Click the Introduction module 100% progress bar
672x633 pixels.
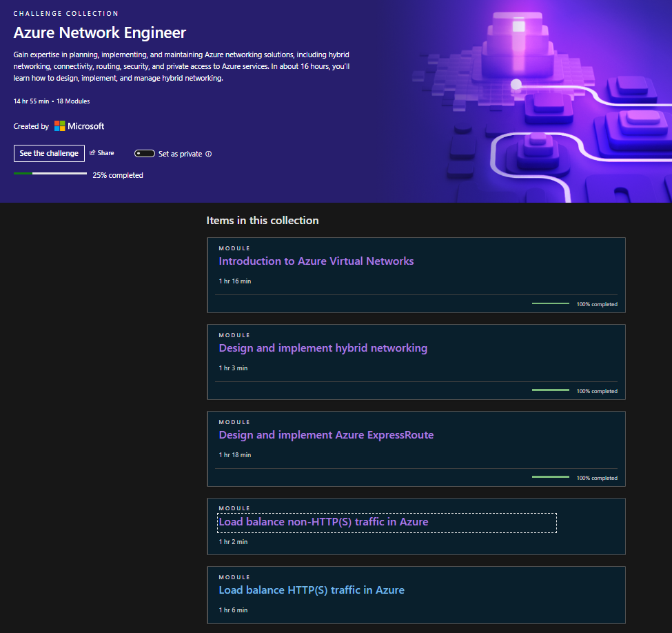(x=551, y=303)
